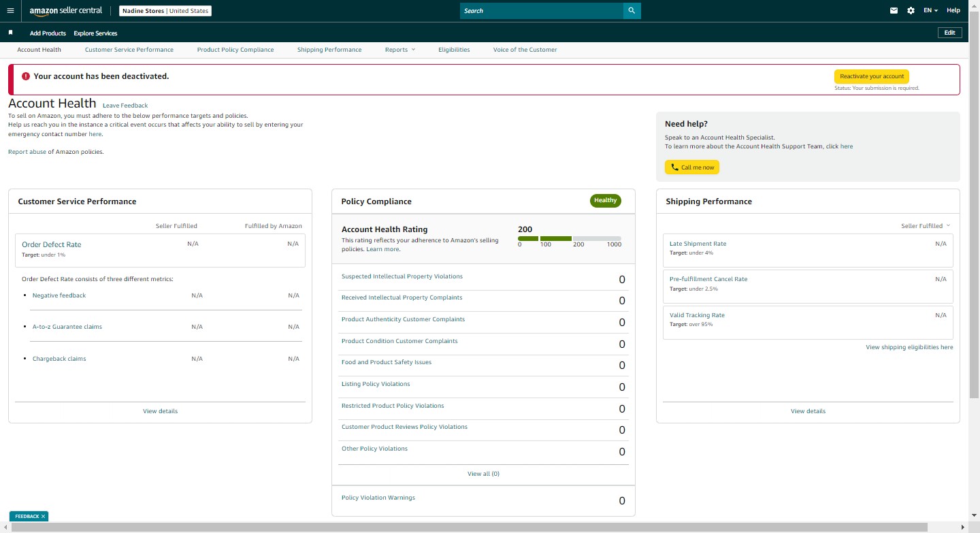
Task: Open the Valid Tracking Rate metric
Action: pos(697,315)
